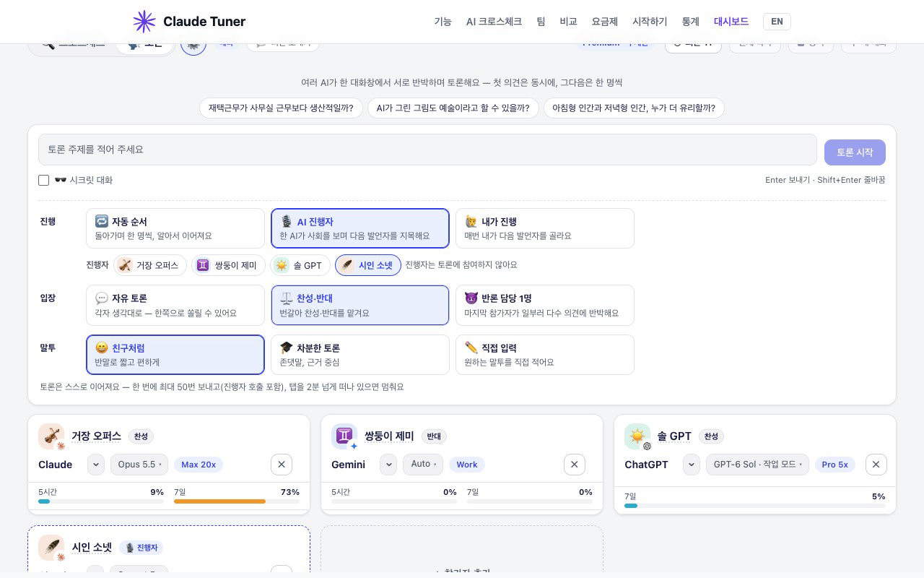
Task: Open AI 크로스체크 in top navigation
Action: (494, 22)
